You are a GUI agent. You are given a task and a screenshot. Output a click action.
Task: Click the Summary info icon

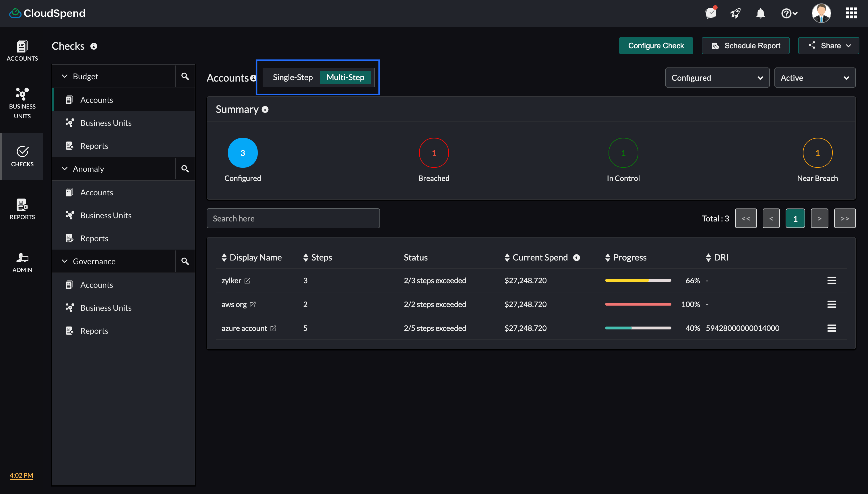pyautogui.click(x=265, y=109)
